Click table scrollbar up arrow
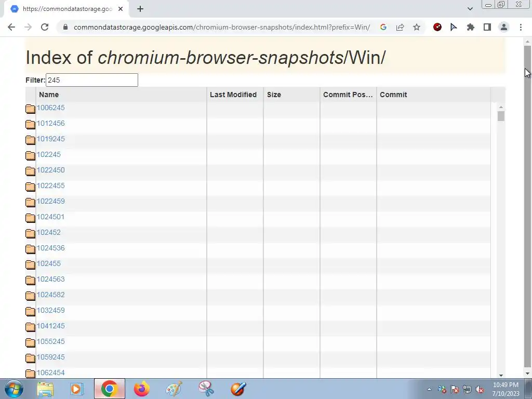Viewport: 532px width, 399px height. (x=501, y=107)
